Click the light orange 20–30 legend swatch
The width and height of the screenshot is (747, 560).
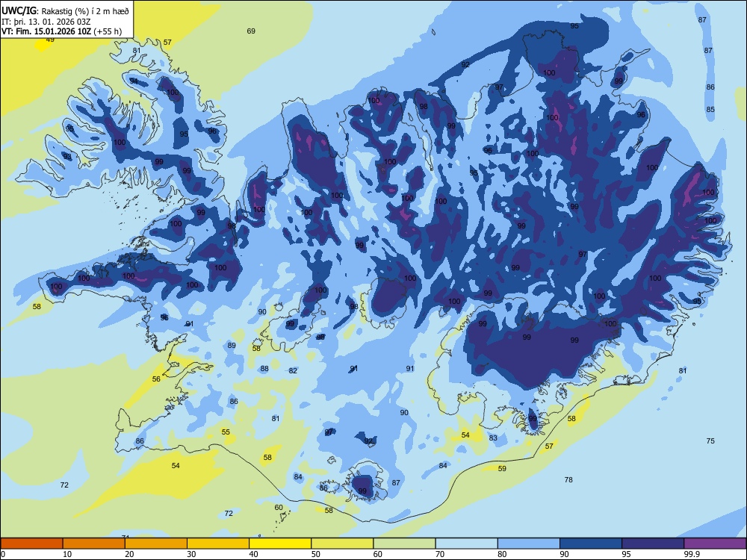pos(156,544)
